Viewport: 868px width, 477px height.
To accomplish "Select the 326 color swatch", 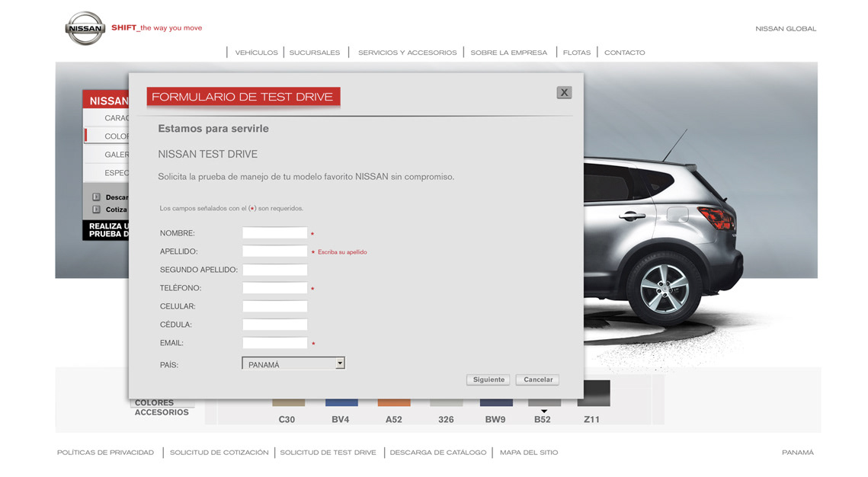I will coord(446,402).
